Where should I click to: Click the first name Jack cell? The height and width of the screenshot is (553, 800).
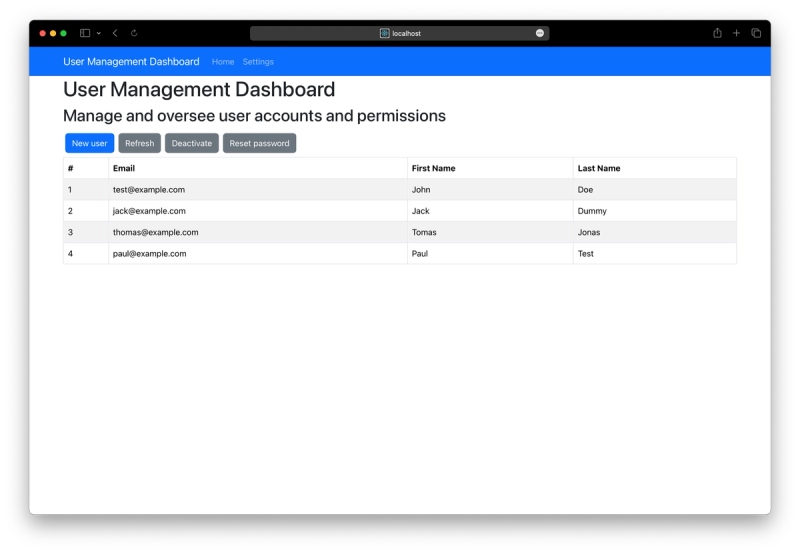click(x=490, y=211)
